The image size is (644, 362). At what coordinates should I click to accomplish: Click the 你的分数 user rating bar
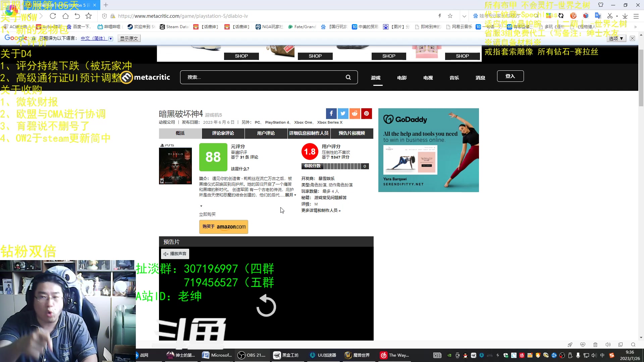[335, 166]
